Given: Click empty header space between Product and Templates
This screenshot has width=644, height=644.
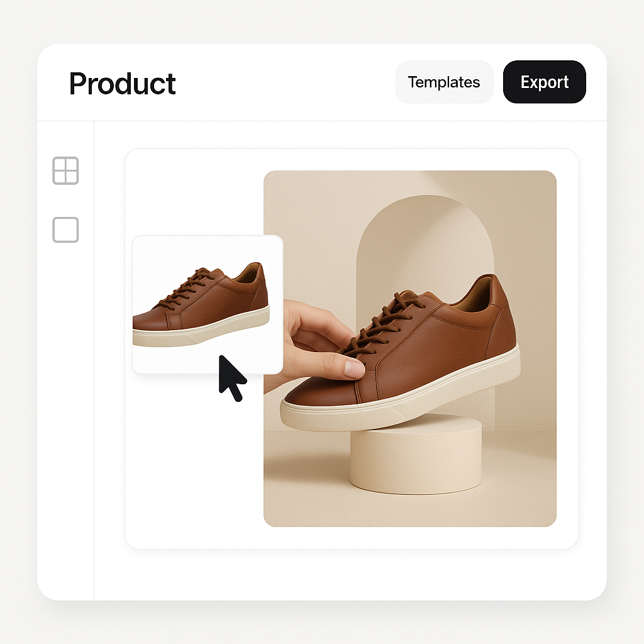Looking at the screenshot, I should 283,82.
